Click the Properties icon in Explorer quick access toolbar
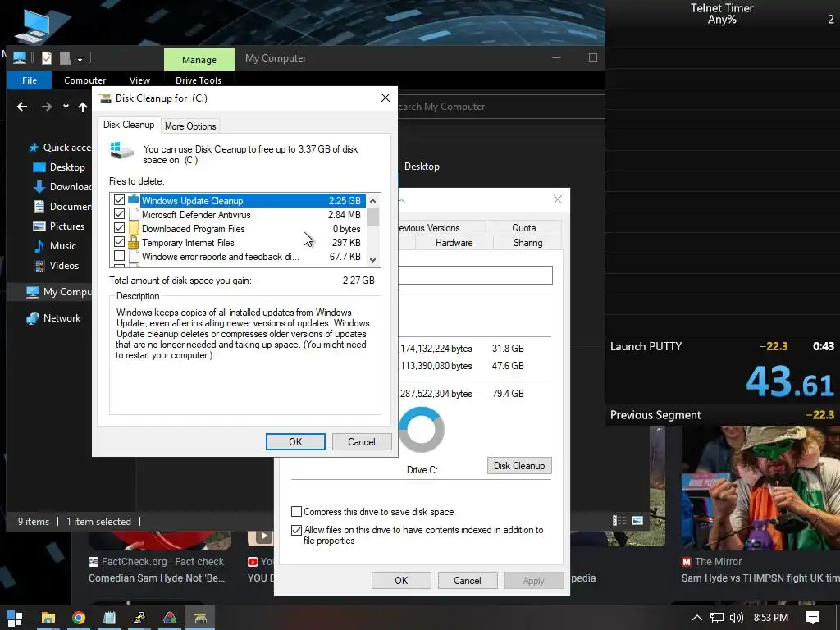The height and width of the screenshot is (630, 840). (x=47, y=58)
